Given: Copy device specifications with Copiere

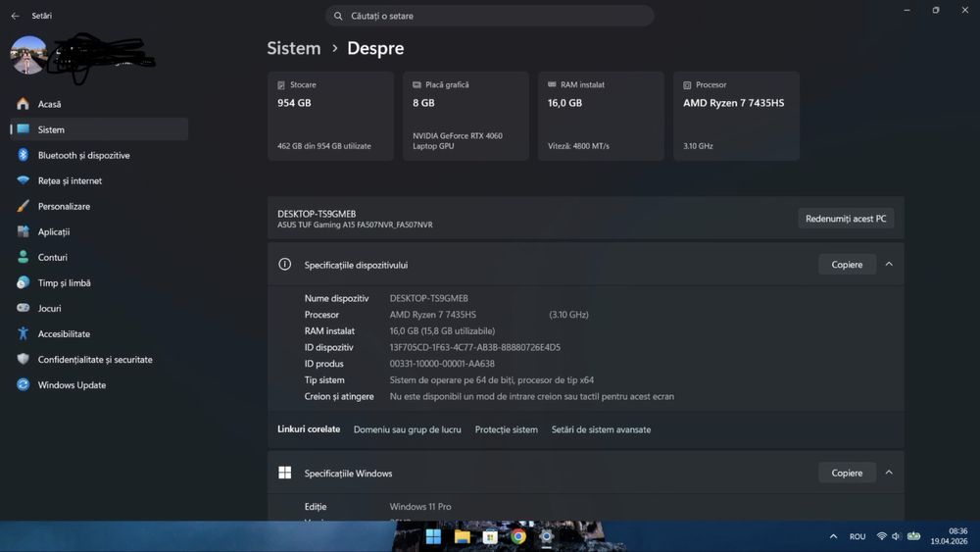Looking at the screenshot, I should pos(847,265).
